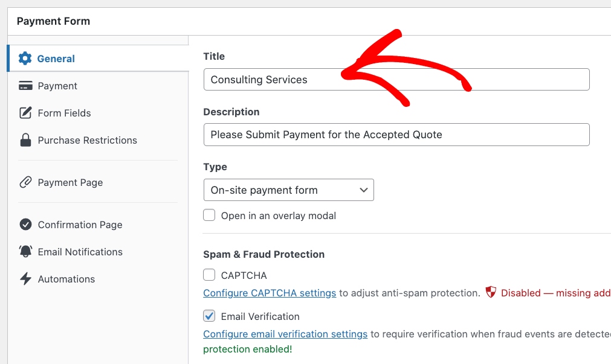This screenshot has height=364, width=611.
Task: Switch to the Form Fields tab
Action: 64,113
